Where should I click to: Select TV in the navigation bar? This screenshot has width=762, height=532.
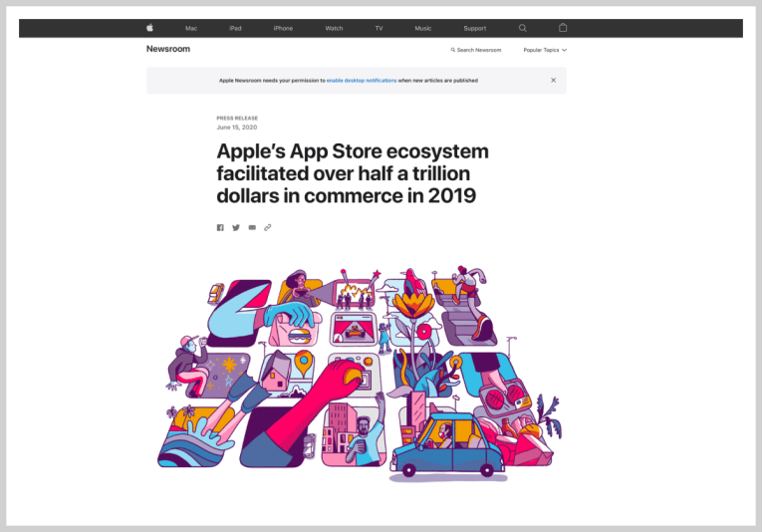(x=380, y=28)
